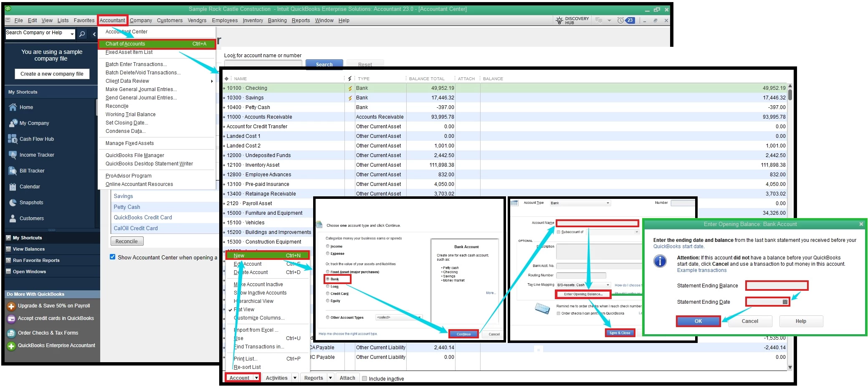Click the search magnifier icon
This screenshot has height=386, width=868.
coord(82,34)
